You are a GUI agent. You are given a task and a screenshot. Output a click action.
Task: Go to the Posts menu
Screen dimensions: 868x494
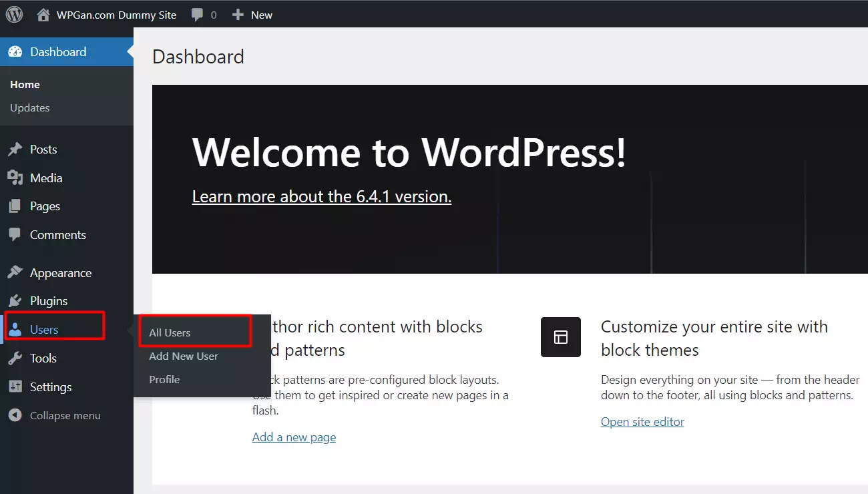pos(43,150)
